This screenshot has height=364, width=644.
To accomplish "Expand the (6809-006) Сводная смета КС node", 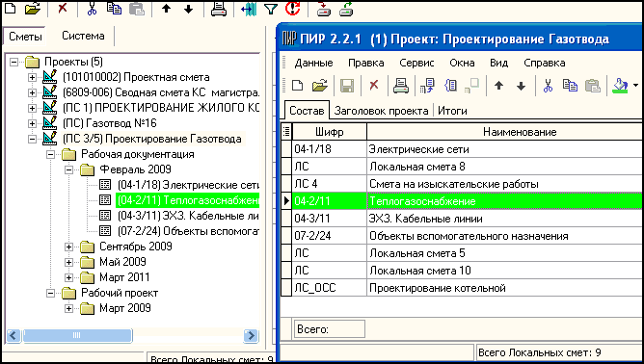I will pos(32,92).
